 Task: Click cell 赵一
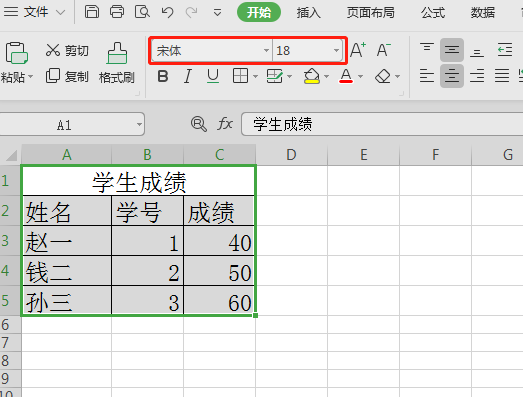(67, 241)
